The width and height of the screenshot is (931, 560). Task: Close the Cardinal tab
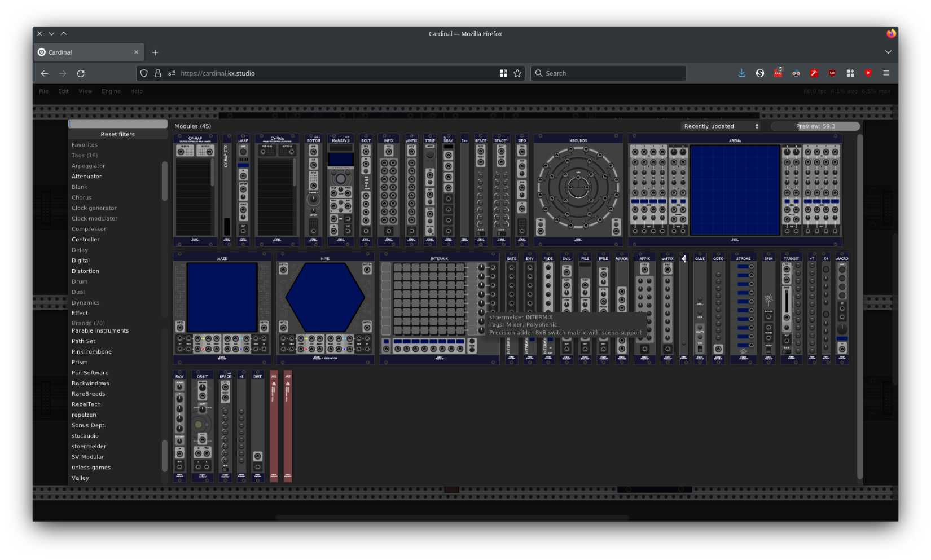pyautogui.click(x=136, y=52)
